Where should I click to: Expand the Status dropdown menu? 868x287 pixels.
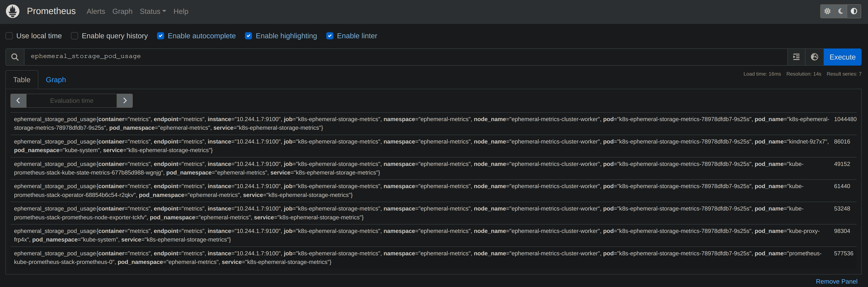click(x=153, y=12)
